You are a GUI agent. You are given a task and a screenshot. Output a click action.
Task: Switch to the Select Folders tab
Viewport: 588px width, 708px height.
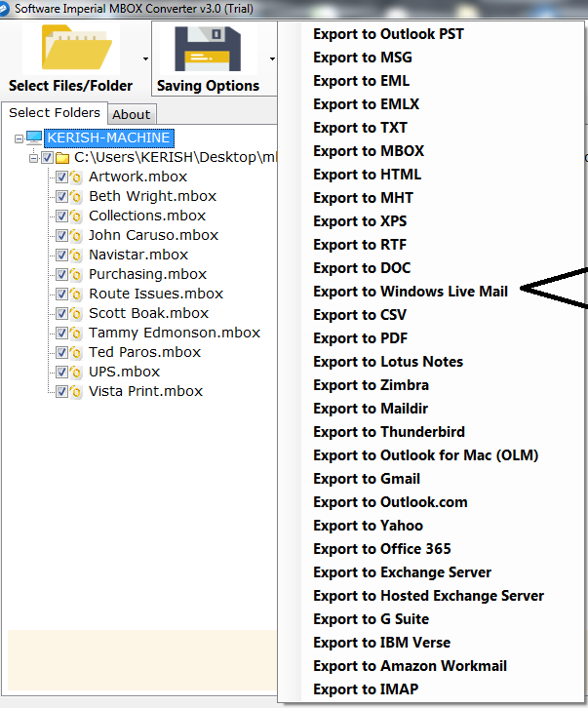click(55, 112)
